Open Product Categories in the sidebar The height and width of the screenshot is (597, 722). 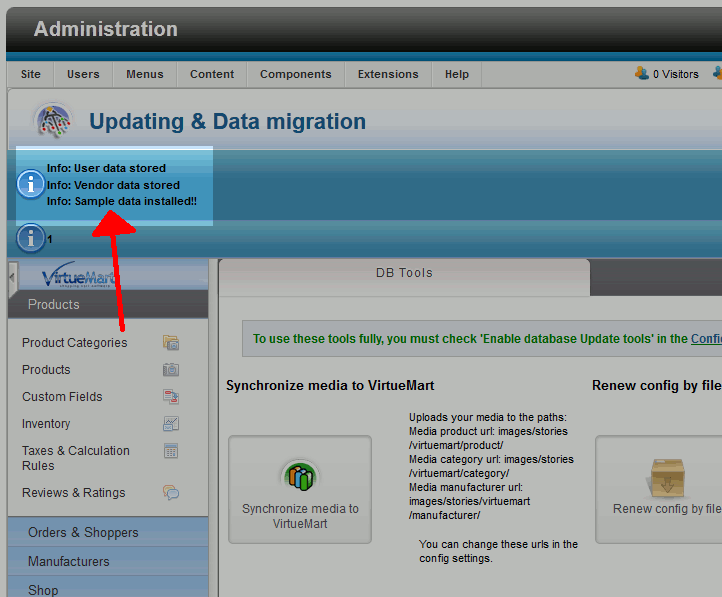[x=75, y=343]
